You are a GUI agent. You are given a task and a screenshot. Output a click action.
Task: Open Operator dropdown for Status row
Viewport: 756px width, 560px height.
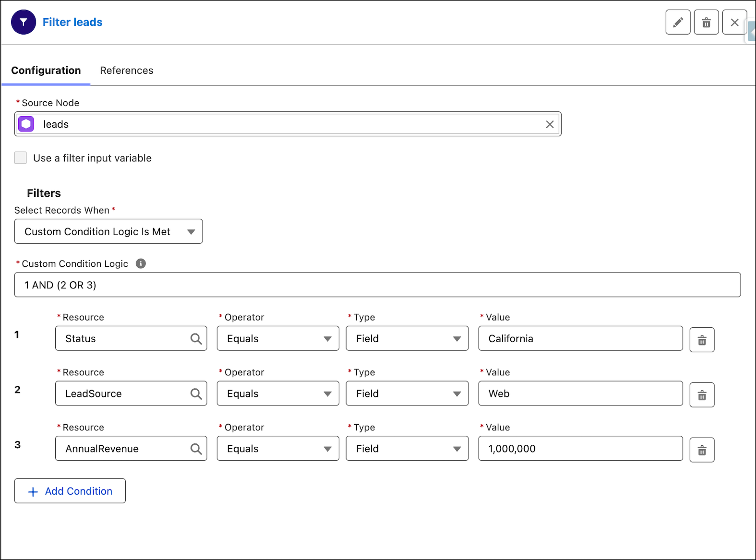coord(278,338)
